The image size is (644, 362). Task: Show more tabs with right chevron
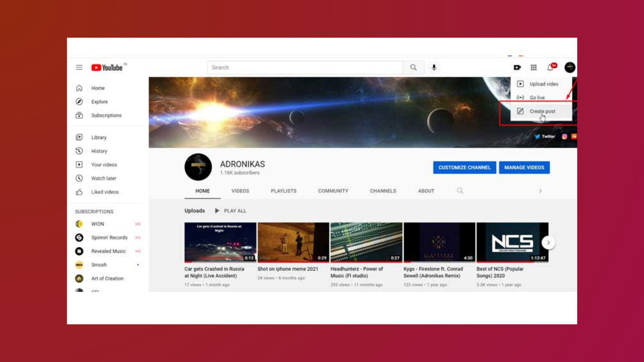pyautogui.click(x=540, y=191)
